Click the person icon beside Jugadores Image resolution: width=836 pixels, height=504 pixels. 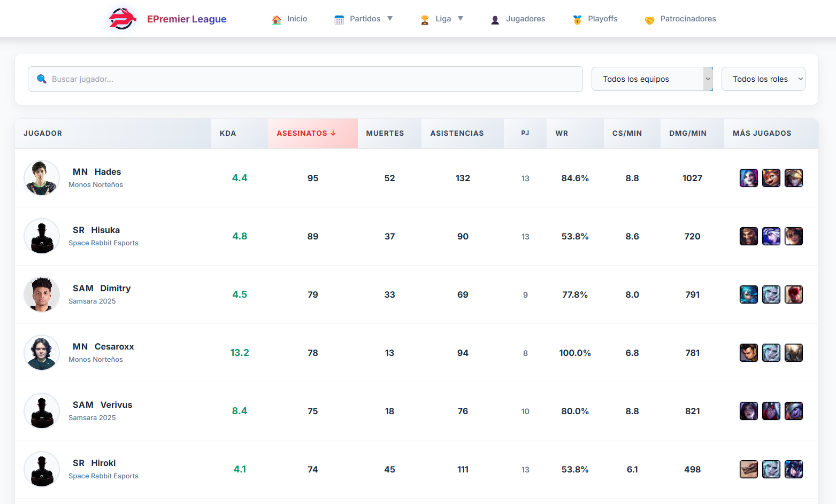(495, 20)
